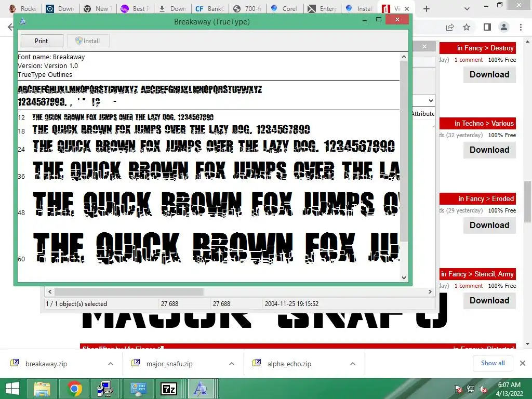Click the 7-Zip horizontal scrollbar left arrow
The width and height of the screenshot is (532, 399).
tap(50, 292)
